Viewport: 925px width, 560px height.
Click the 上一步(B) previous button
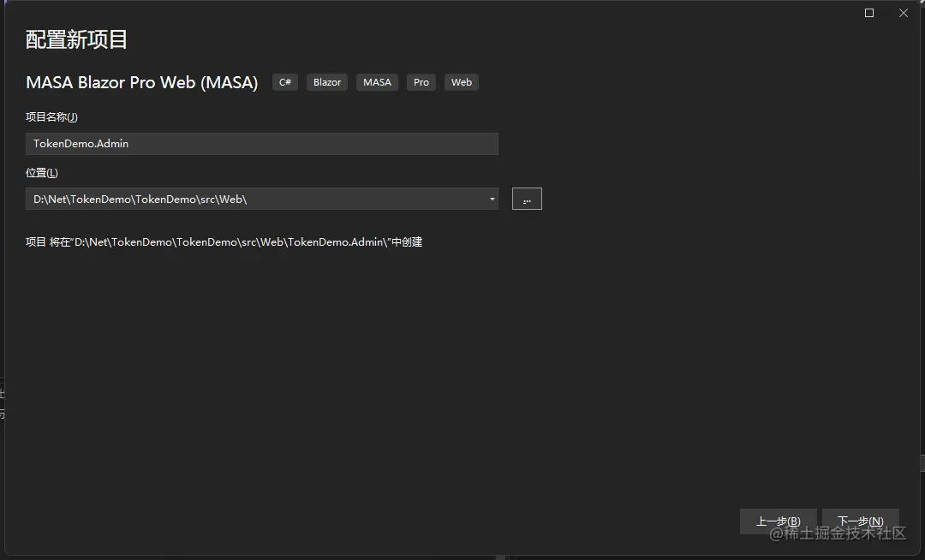click(x=778, y=521)
